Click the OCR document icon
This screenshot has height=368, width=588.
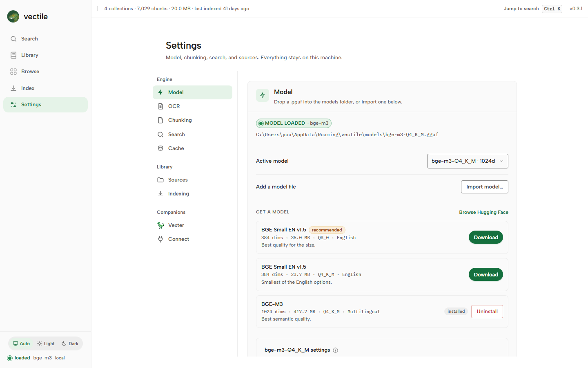tap(160, 106)
